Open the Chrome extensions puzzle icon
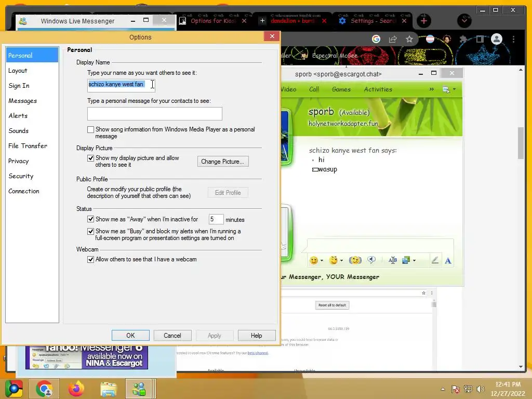This screenshot has width=532, height=399. pyautogui.click(x=463, y=39)
